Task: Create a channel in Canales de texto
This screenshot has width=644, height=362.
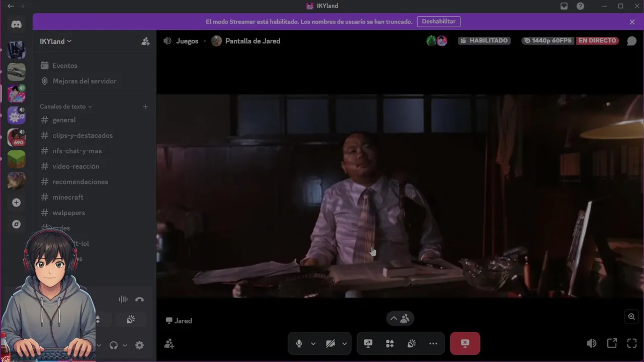Action: click(145, 107)
